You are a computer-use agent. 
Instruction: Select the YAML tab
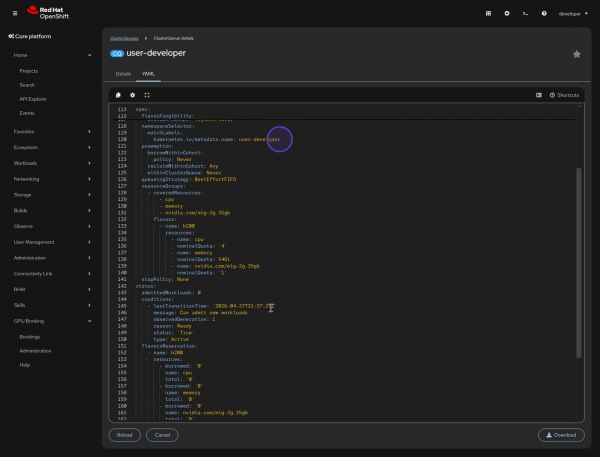coord(148,74)
